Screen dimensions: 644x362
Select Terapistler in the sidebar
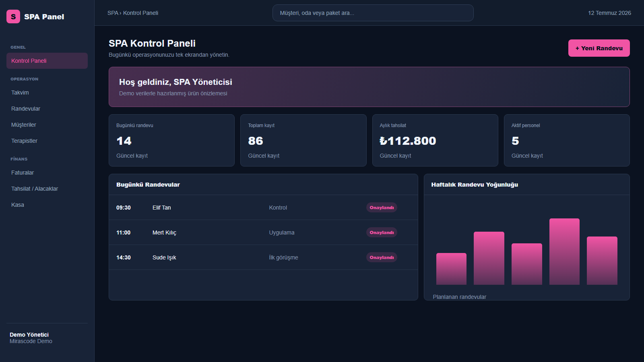pyautogui.click(x=47, y=141)
